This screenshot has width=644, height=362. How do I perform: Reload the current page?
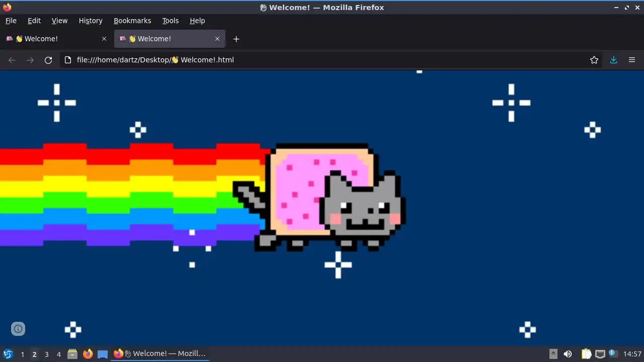pos(48,60)
